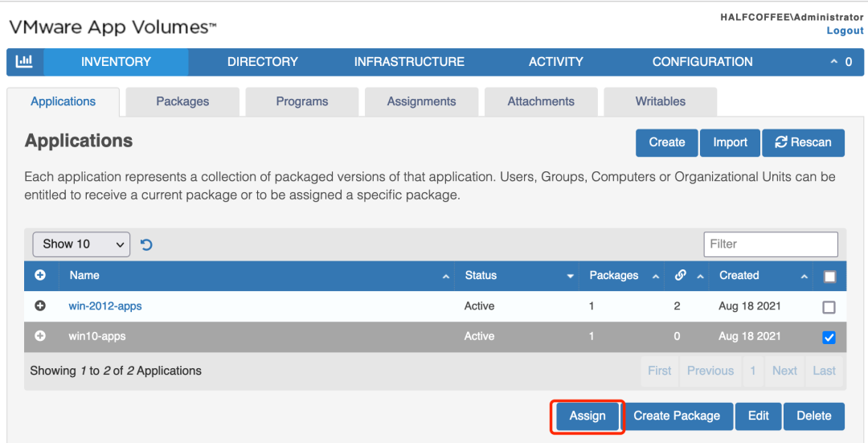Go to the Last page

point(825,371)
